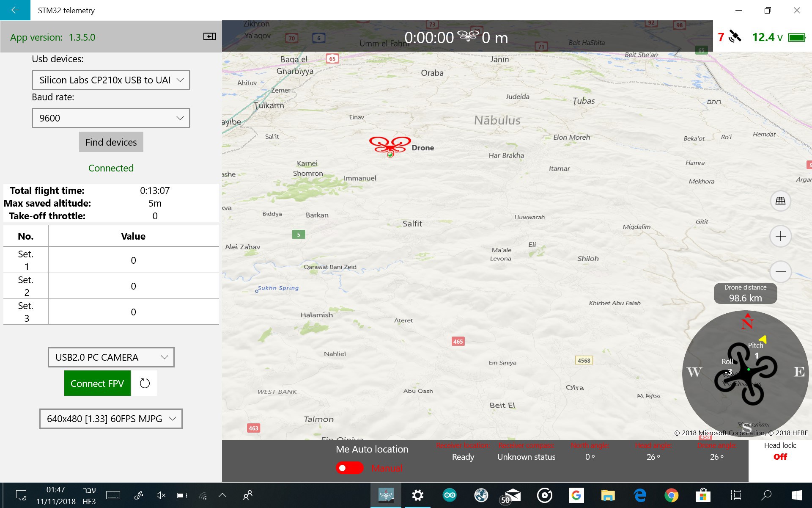The height and width of the screenshot is (508, 812).
Task: Expand the Baud rate 9600 dropdown
Action: coord(111,118)
